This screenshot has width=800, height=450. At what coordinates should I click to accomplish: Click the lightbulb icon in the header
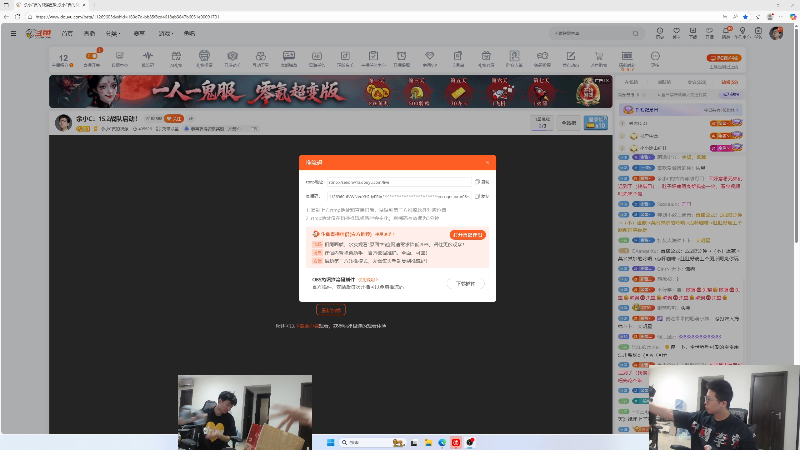[742, 32]
